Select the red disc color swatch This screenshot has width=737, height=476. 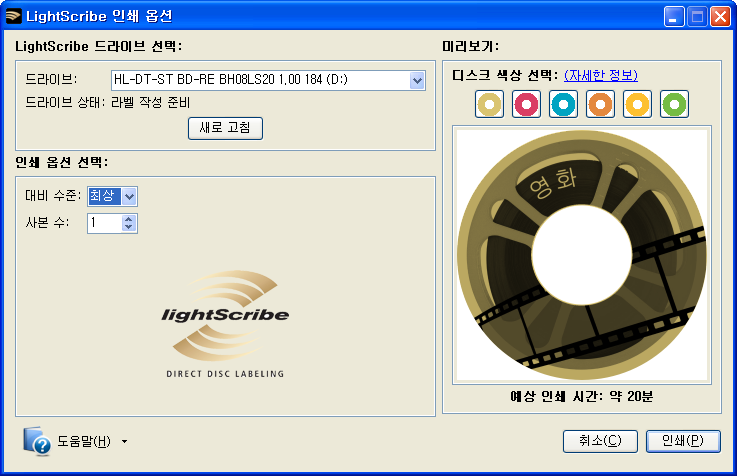(526, 104)
